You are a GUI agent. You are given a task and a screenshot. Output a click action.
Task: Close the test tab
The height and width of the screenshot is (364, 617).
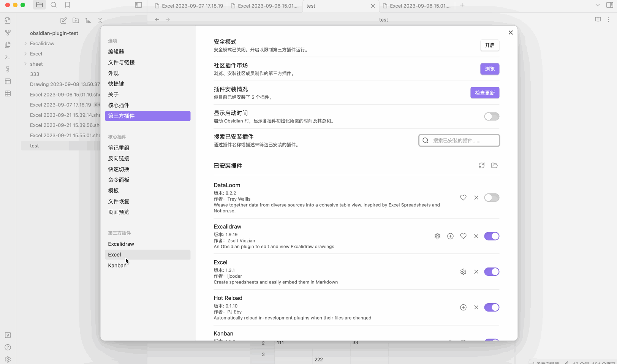[373, 6]
